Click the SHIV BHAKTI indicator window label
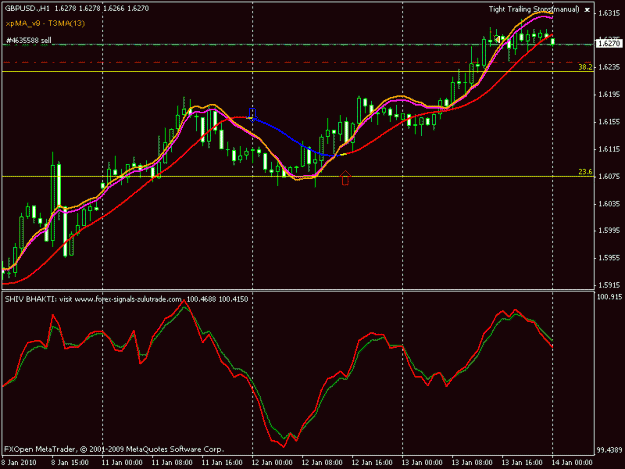Screen dimensions: 625x469 point(126,299)
